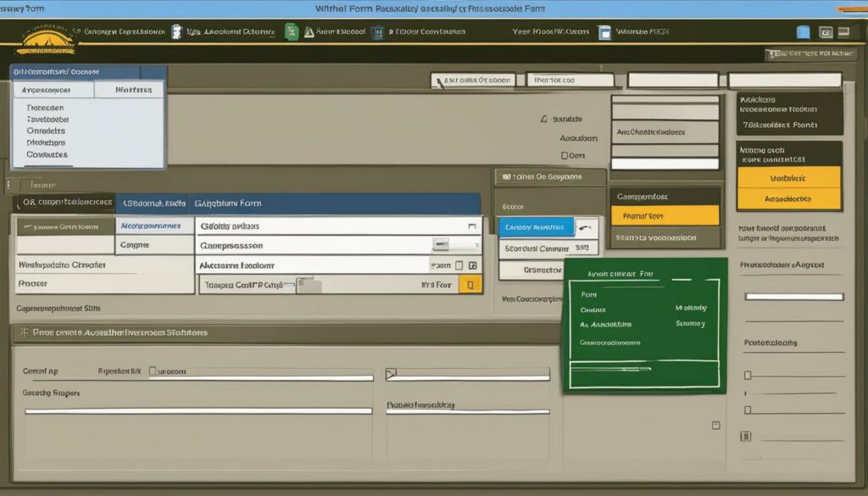The width and height of the screenshot is (868, 496).
Task: Click the arrow icon in the dark table cell
Action: pos(28,227)
